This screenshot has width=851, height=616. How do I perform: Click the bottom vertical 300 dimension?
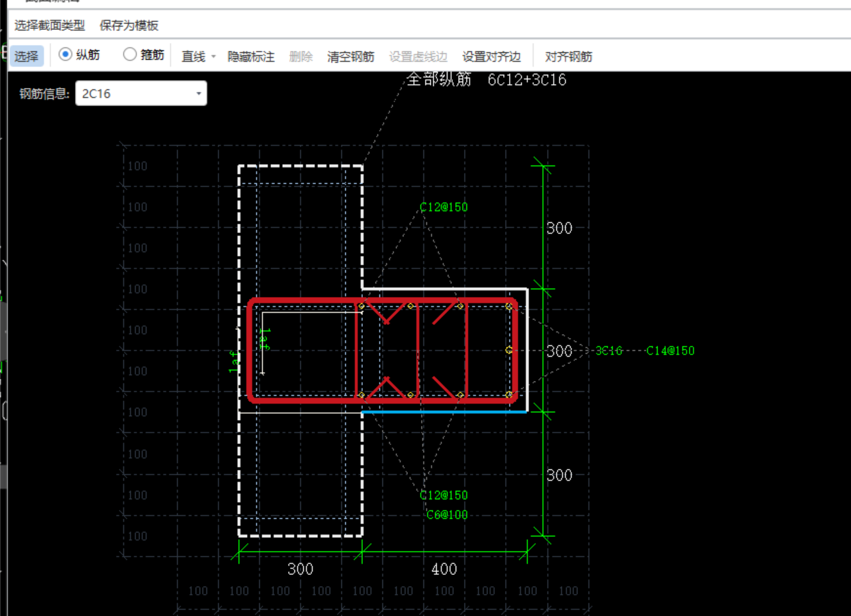pyautogui.click(x=559, y=475)
